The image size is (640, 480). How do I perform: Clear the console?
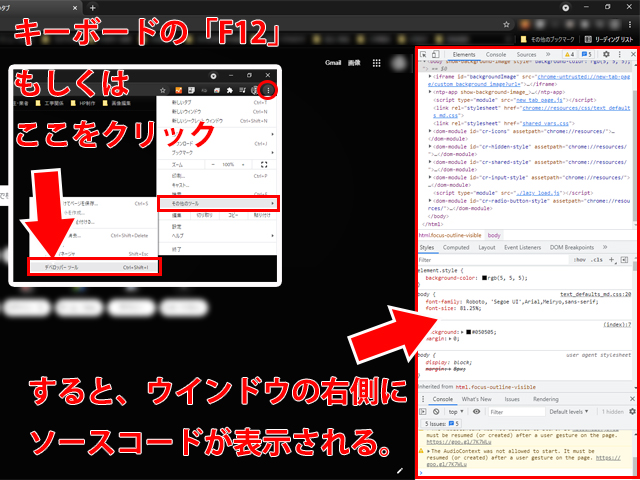436,411
